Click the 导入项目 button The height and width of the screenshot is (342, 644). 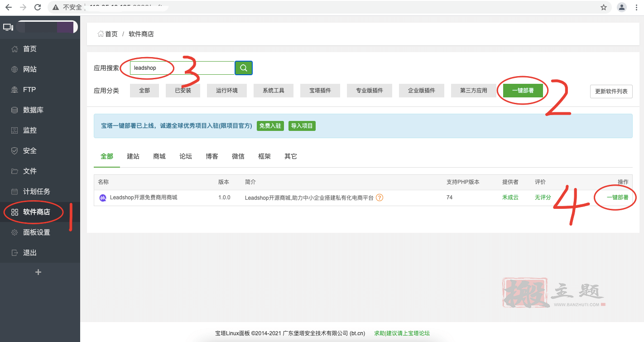pyautogui.click(x=302, y=126)
